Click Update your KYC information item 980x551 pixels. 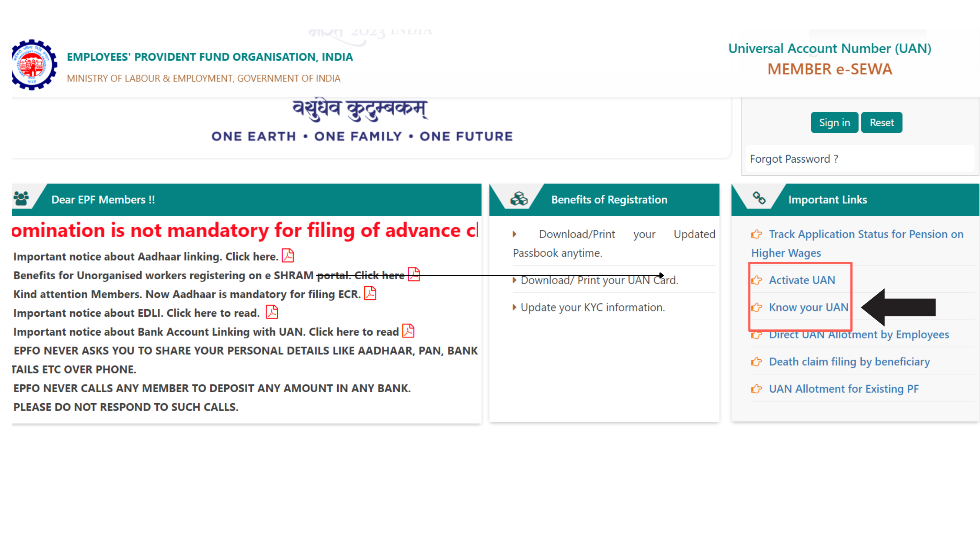coord(593,307)
